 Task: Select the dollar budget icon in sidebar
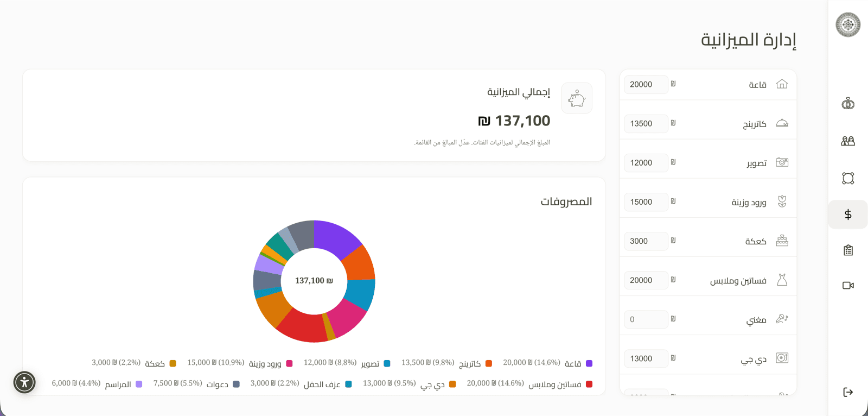[x=848, y=215]
